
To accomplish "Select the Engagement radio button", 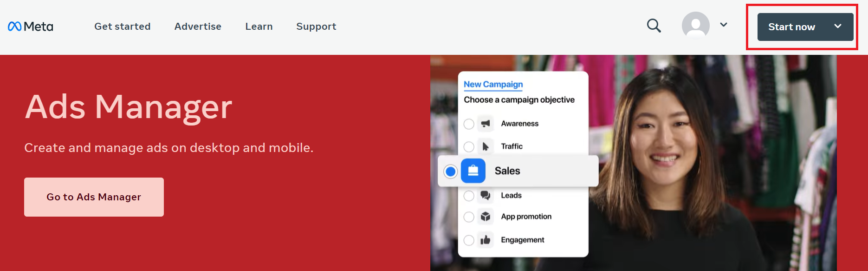I will coord(469,240).
